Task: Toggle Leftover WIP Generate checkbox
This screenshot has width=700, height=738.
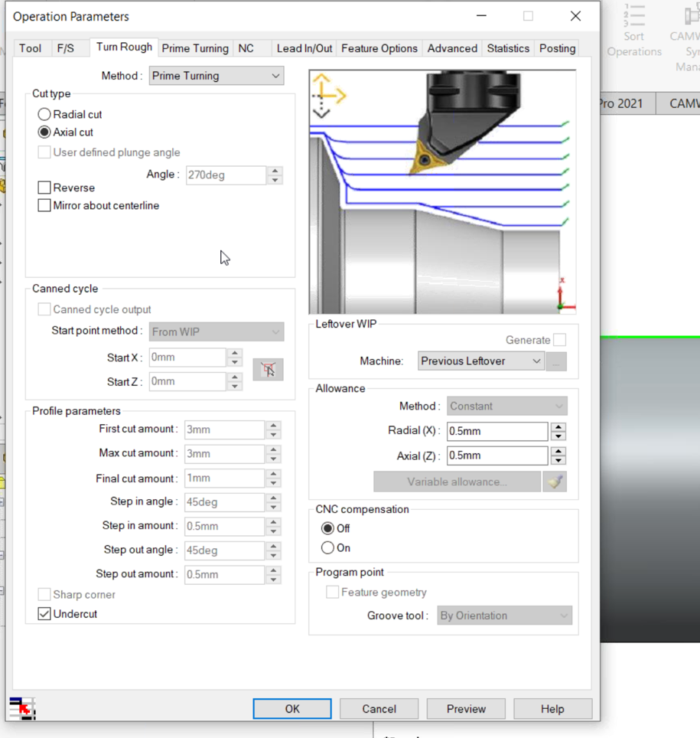Action: 560,340
